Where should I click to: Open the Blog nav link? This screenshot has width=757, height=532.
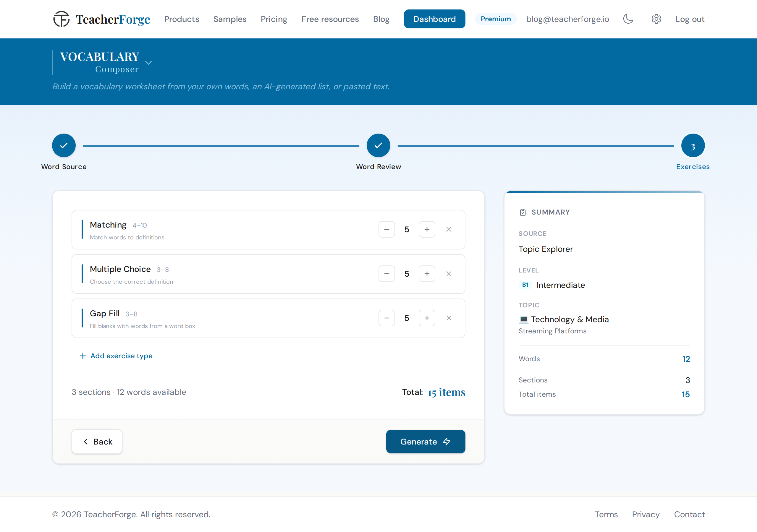(381, 19)
